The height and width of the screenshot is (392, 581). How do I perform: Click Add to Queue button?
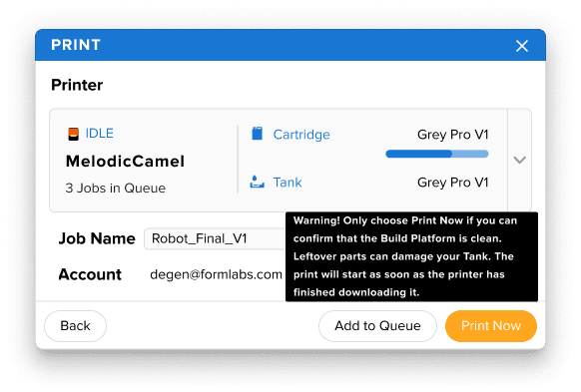point(377,326)
